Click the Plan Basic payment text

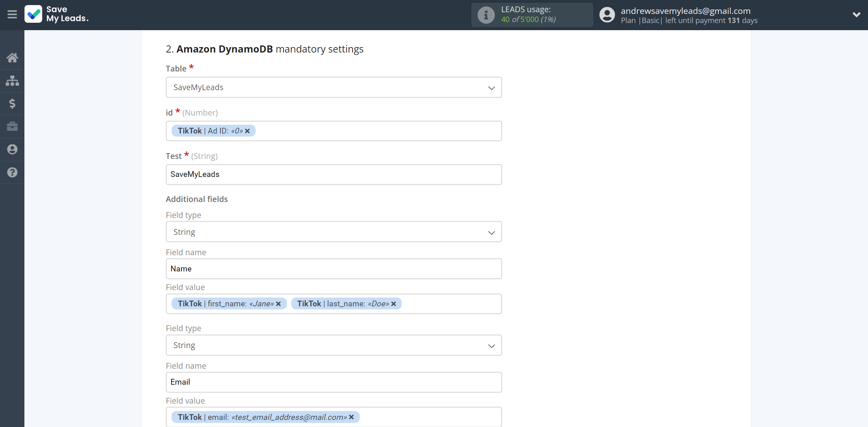pyautogui.click(x=689, y=21)
